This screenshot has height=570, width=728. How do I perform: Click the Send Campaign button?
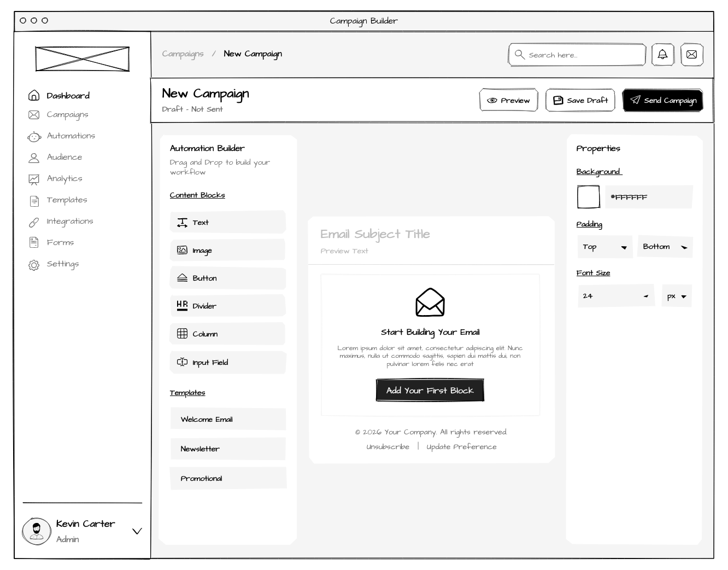pos(663,100)
